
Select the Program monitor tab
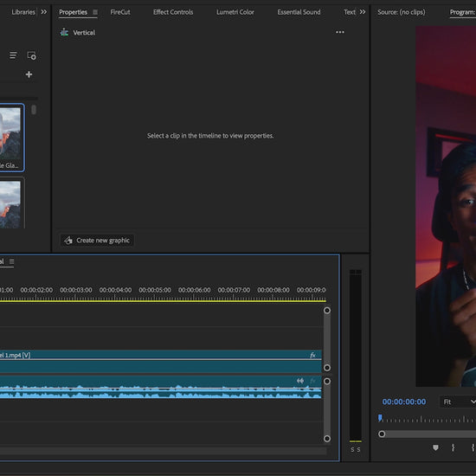[463, 12]
